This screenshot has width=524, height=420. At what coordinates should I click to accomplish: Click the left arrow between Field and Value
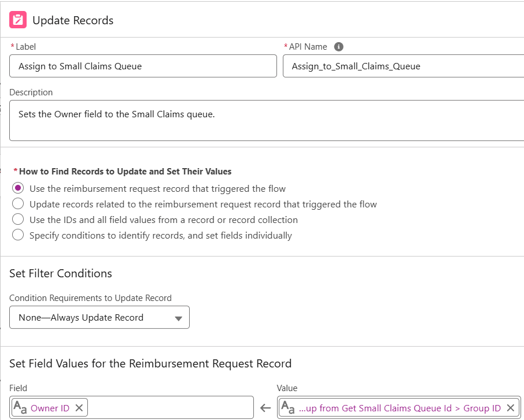pyautogui.click(x=265, y=408)
